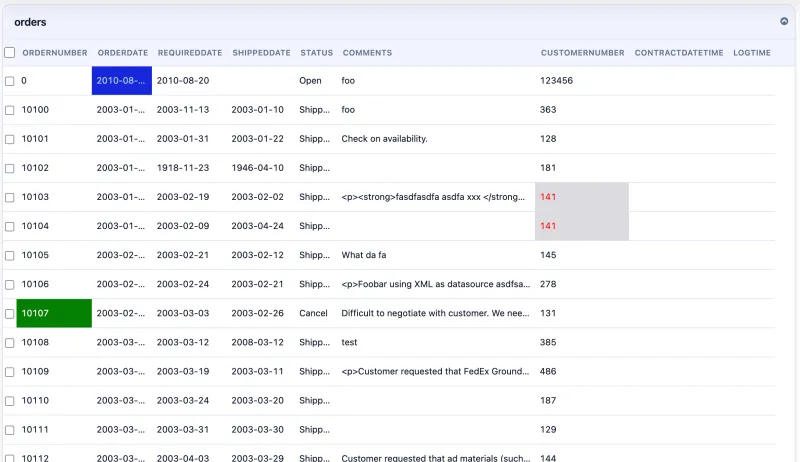Click the green highlighted 10107 cell
The width and height of the screenshot is (800, 462).
click(x=54, y=313)
